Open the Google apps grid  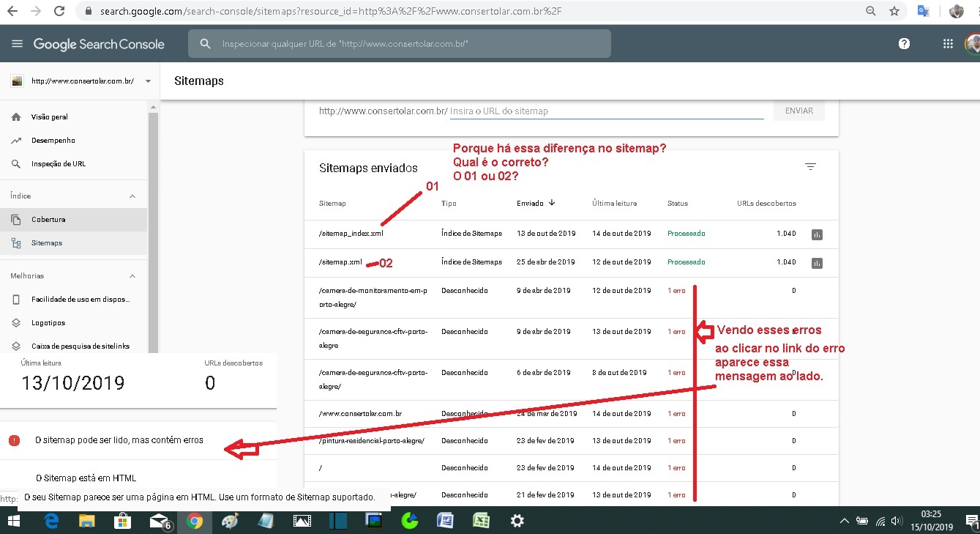[948, 44]
